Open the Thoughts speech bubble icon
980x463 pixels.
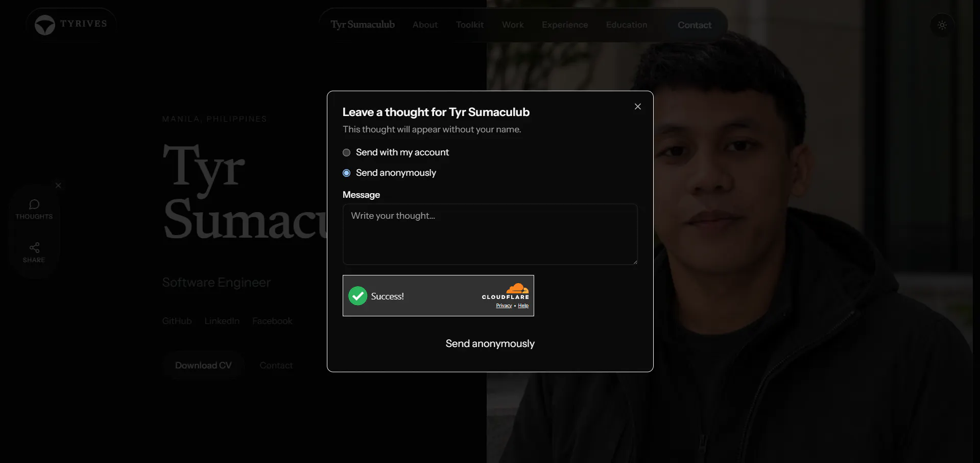click(x=34, y=204)
